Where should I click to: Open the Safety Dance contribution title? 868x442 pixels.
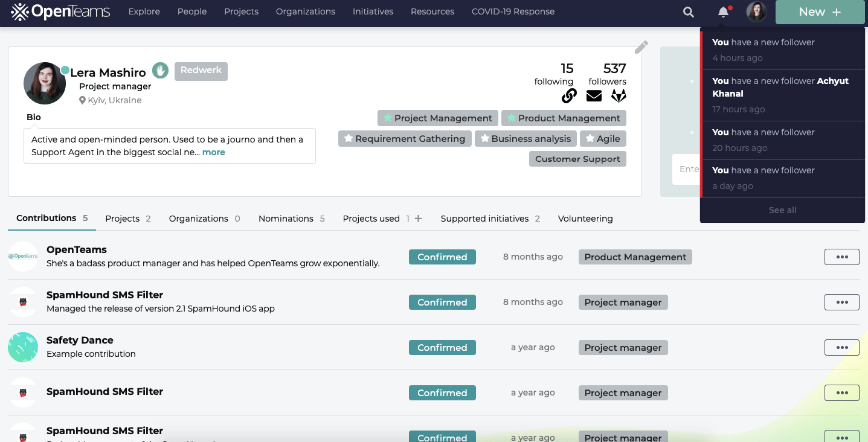pos(80,340)
